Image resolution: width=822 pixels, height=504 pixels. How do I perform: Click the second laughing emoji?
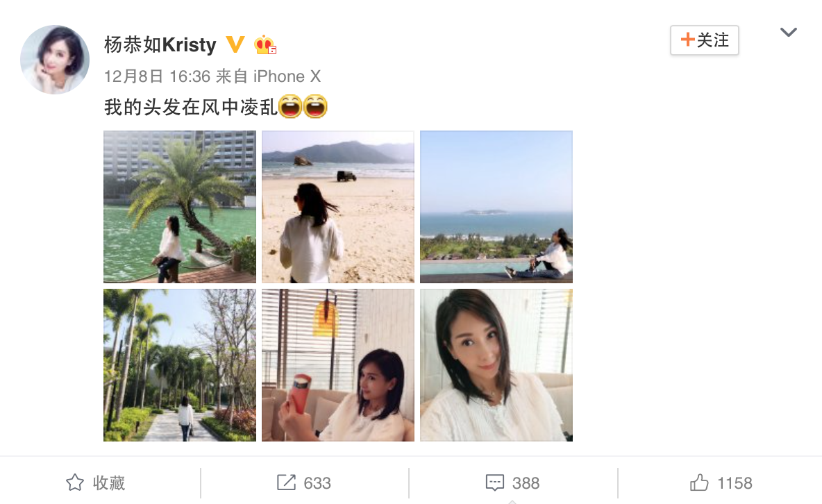[315, 106]
